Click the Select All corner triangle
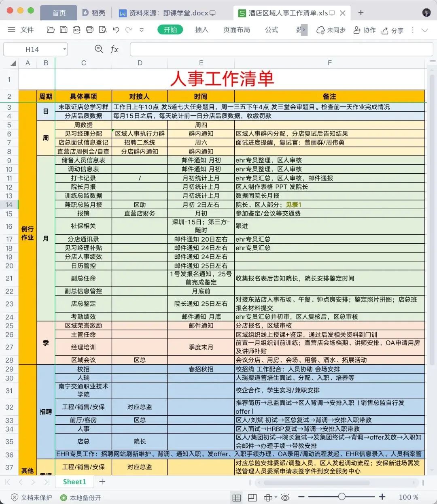 [13, 63]
